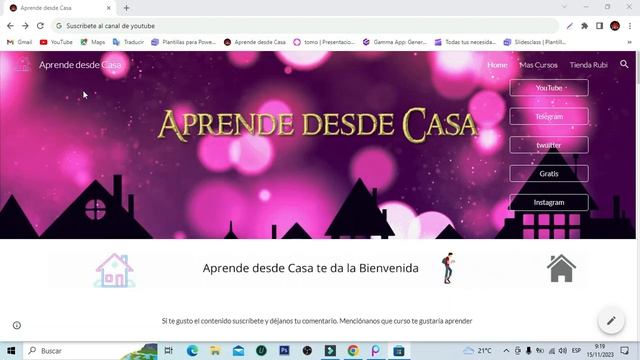Reload the current page
The image size is (640, 360).
click(40, 26)
